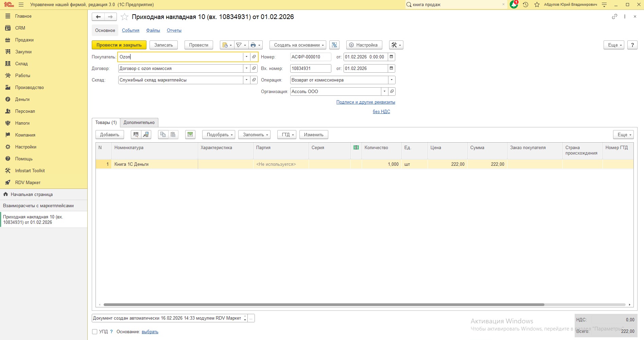
Task: Expand the Операция dropdown
Action: pyautogui.click(x=391, y=80)
